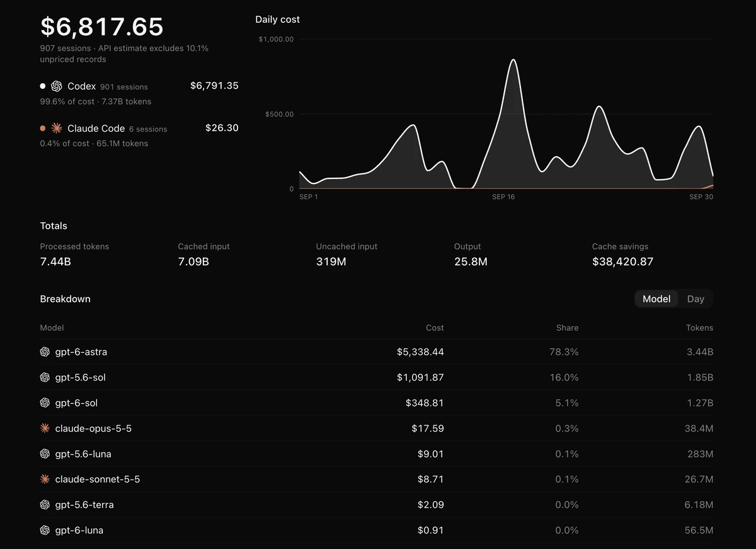Click the icon beside gpt-5.6-terra
The image size is (756, 549).
tap(45, 505)
